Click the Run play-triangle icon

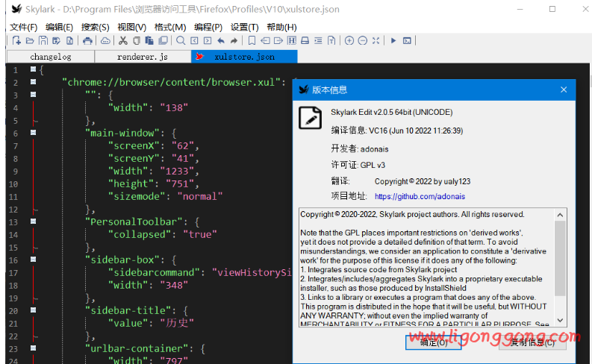393,41
